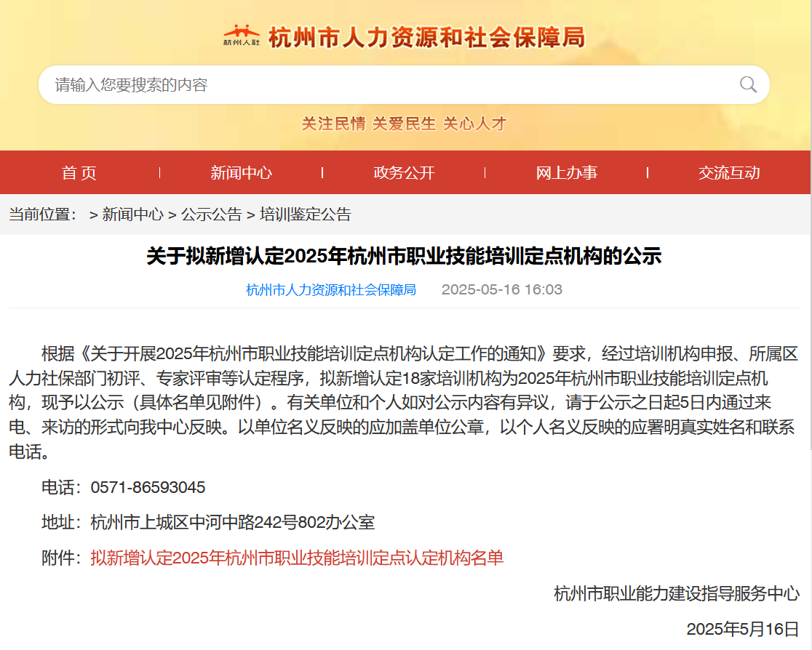Open the 交流互动 navigation item
This screenshot has width=812, height=650.
point(729,172)
